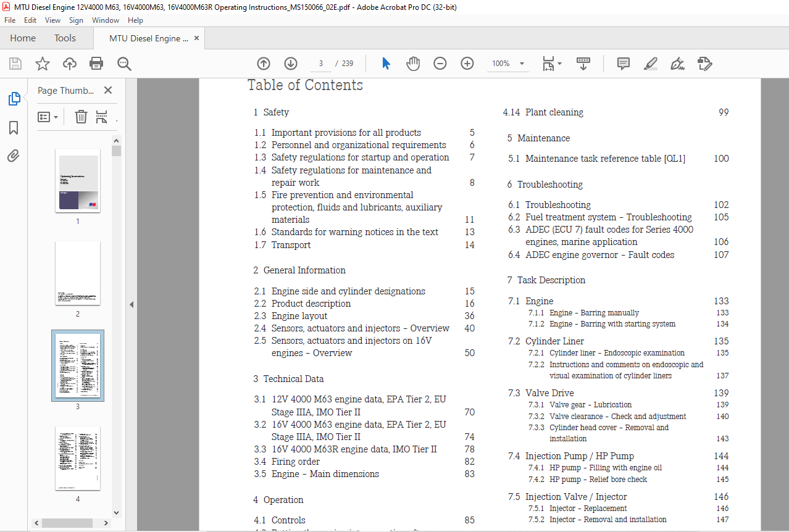Toggle read mode scrolling icon
This screenshot has width=789, height=532.
pyautogui.click(x=583, y=64)
